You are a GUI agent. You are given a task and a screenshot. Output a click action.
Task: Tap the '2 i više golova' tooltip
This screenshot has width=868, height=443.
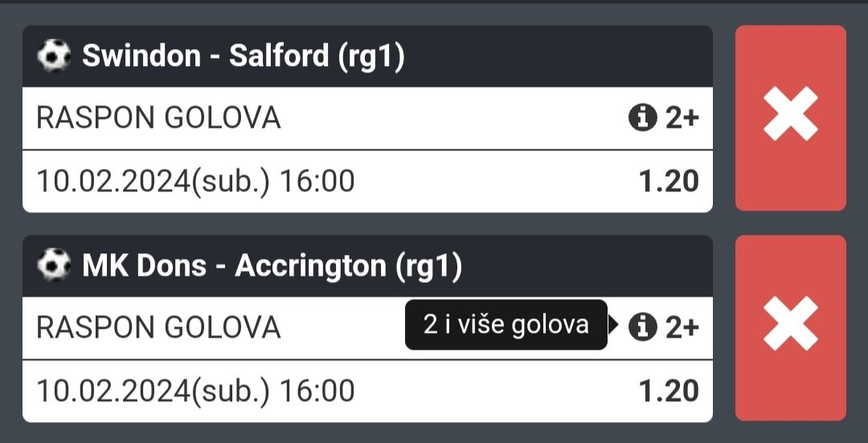[506, 325]
